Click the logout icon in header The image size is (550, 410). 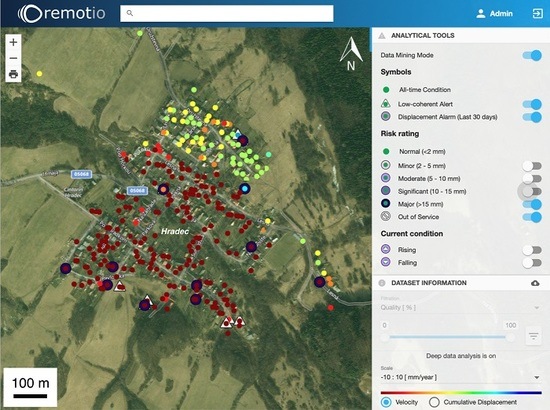tap(537, 14)
